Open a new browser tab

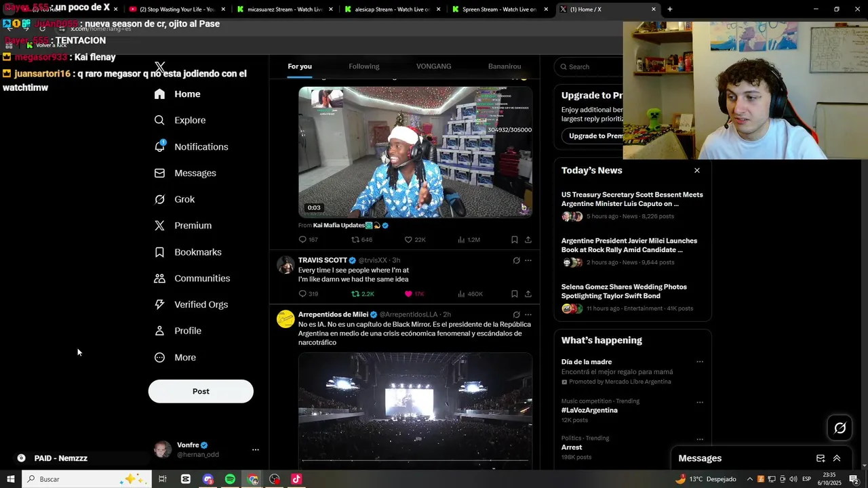[x=670, y=9]
